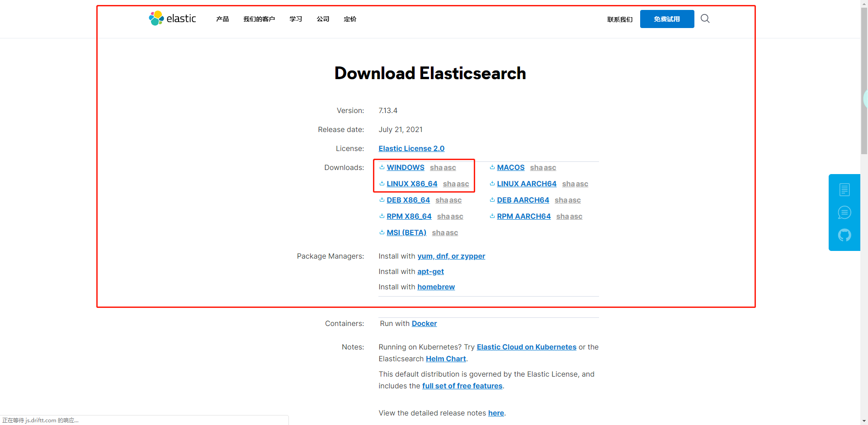Download the LINUX AARCH64 package
Image resolution: width=868 pixels, height=425 pixels.
click(x=527, y=184)
